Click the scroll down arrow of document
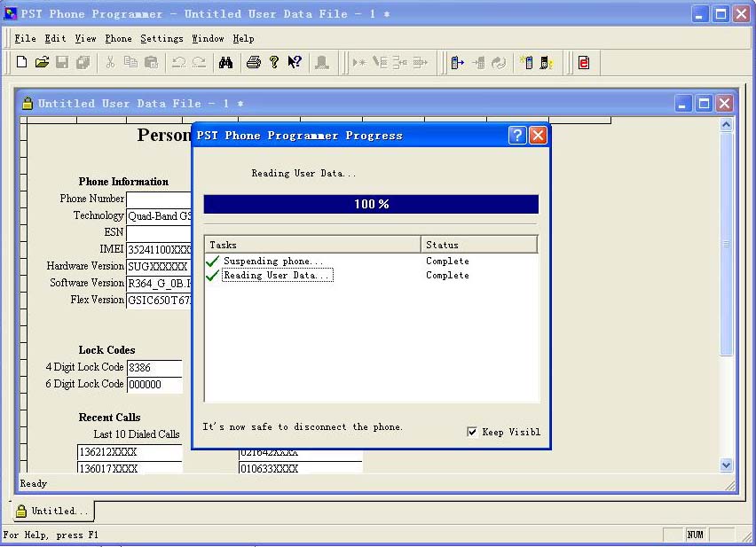Screen dimensions: 756x547 [727, 465]
